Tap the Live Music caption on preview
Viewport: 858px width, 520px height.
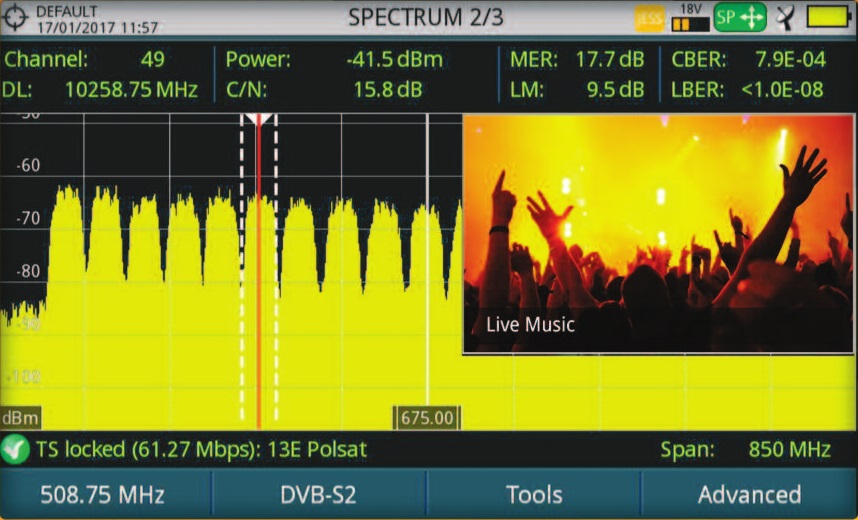(530, 325)
